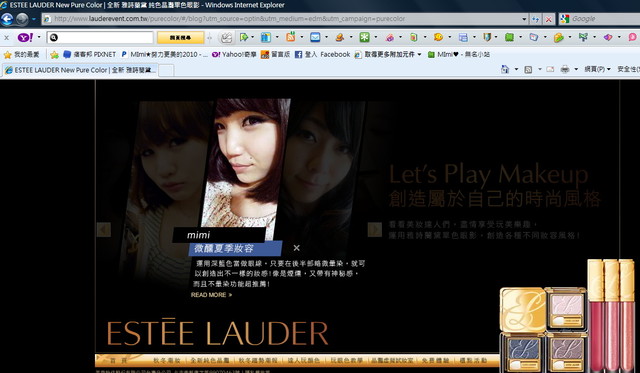
Task: Close the Yahoo toolbar with the X
Action: 7,38
